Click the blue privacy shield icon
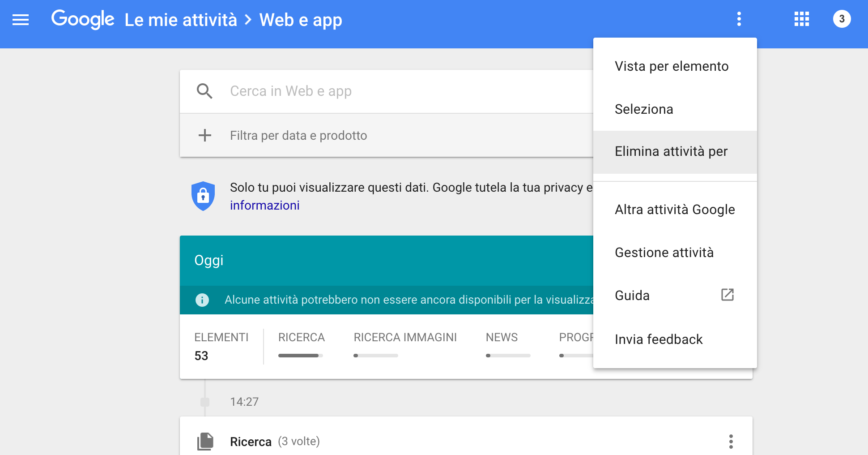Viewport: 868px width, 455px height. pyautogui.click(x=203, y=196)
